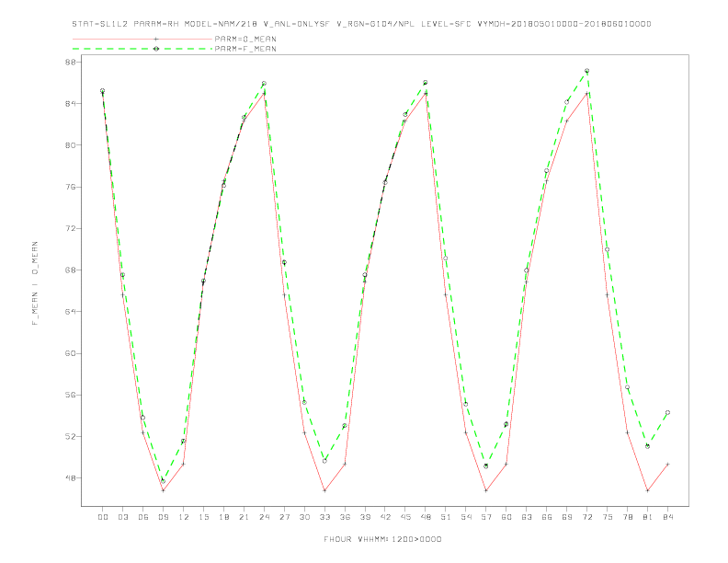Image resolution: width=728 pixels, height=563 pixels.
Task: Click V_ANL=ONLYSF in the chart title
Action: point(297,24)
